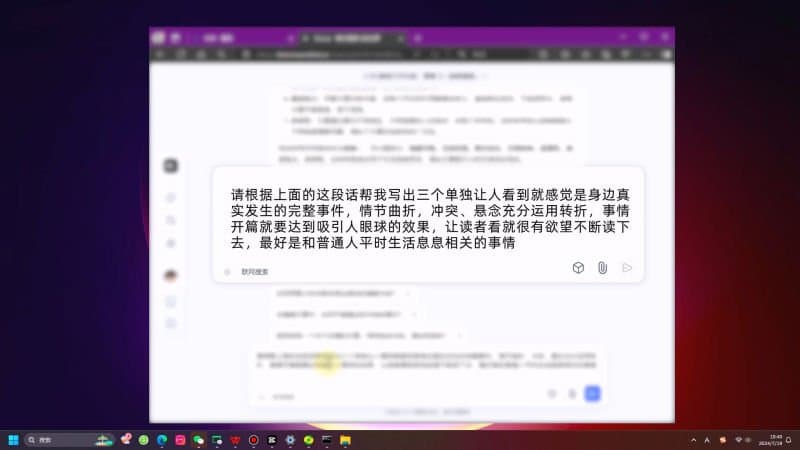
Task: Open the CapCut icon on the taskbar
Action: 272,440
